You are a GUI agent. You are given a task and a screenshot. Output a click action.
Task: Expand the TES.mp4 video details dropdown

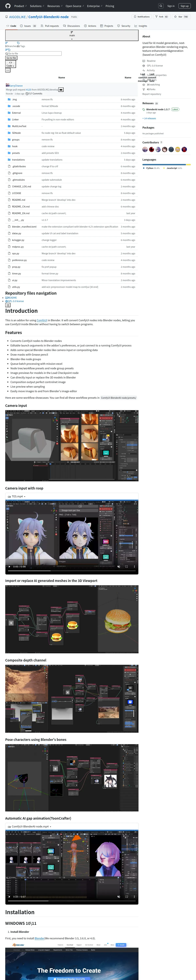(17, 497)
